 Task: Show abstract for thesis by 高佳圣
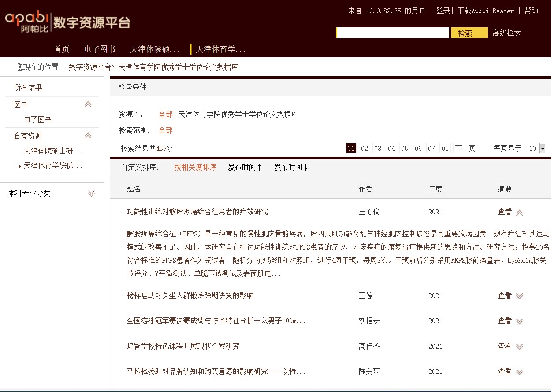point(519,347)
